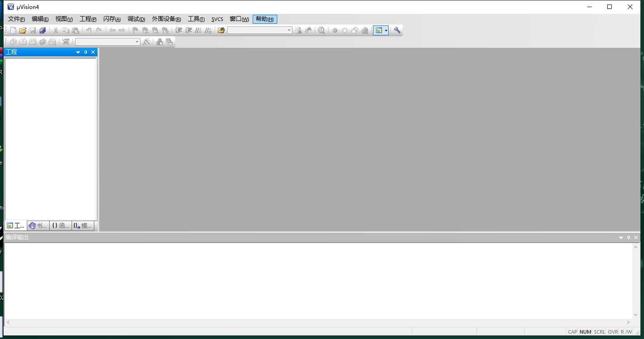This screenshot has width=644, height=339.
Task: Switch to the 函数 functions tab
Action: coord(60,226)
